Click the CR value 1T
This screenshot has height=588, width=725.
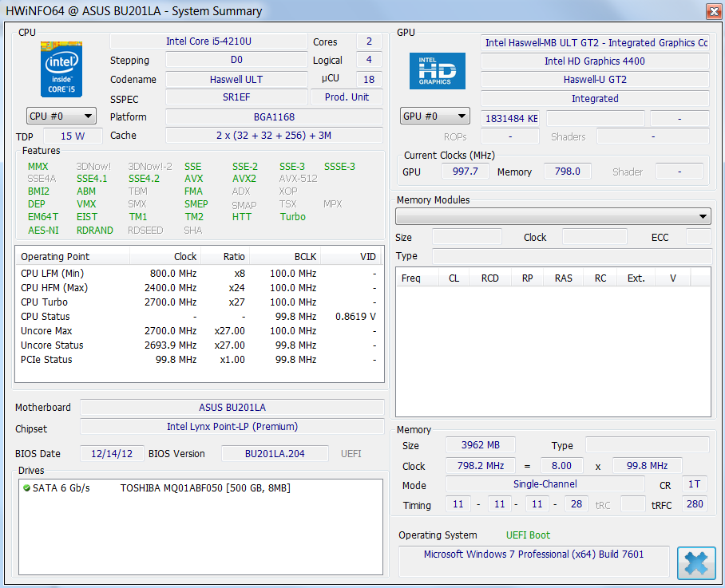[695, 484]
